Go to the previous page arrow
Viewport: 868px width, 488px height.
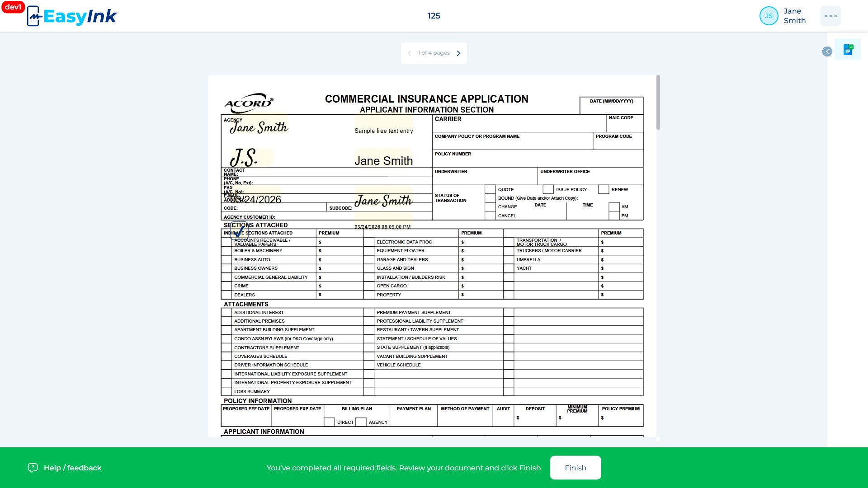[409, 53]
